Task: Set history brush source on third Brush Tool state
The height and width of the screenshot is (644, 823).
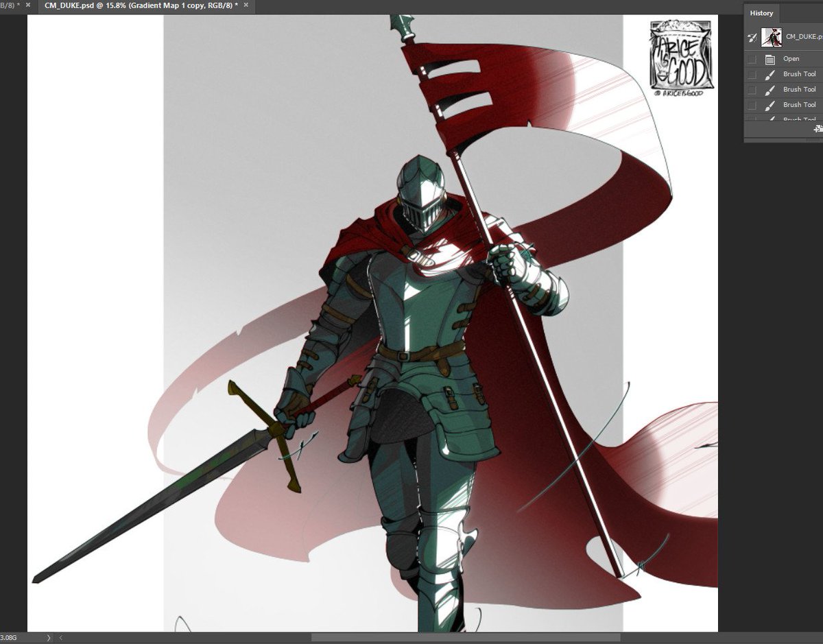Action: [752, 105]
